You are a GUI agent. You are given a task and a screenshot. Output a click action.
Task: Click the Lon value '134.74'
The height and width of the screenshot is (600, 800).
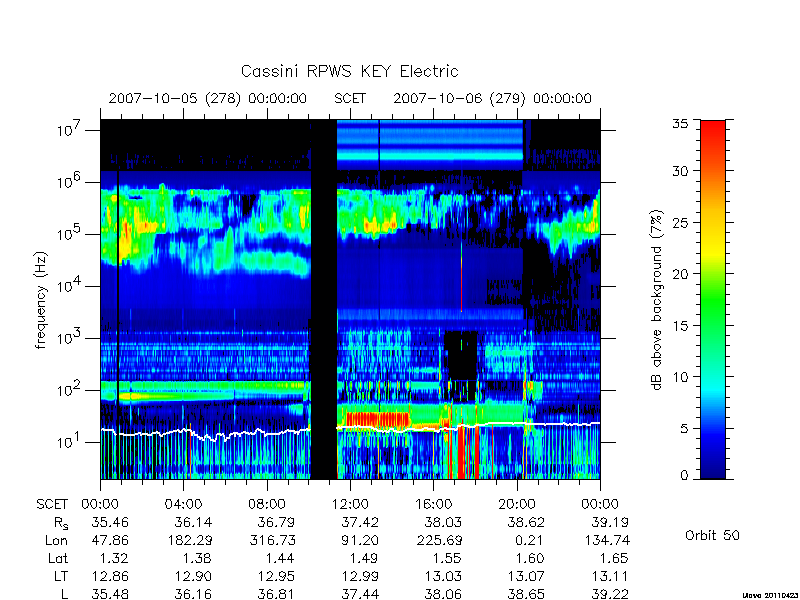click(x=606, y=540)
